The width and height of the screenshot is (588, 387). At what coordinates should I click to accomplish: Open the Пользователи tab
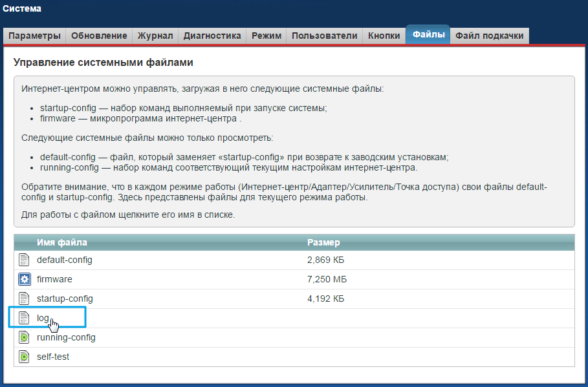tap(324, 36)
